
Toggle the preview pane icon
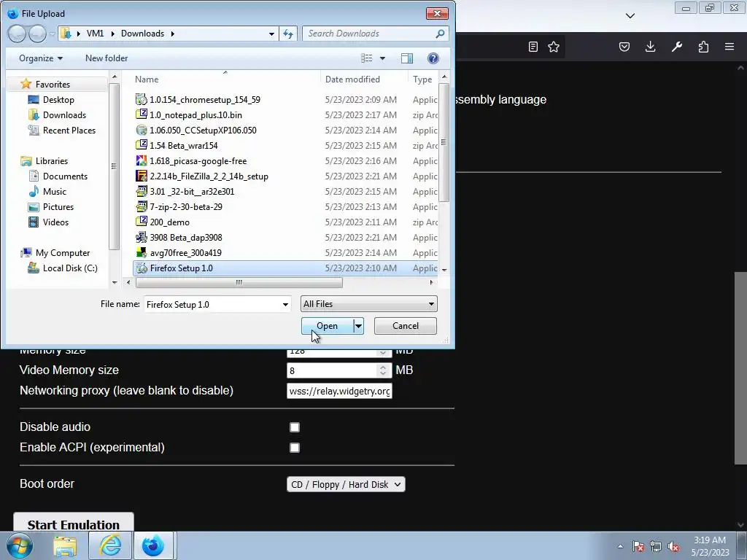pyautogui.click(x=407, y=58)
